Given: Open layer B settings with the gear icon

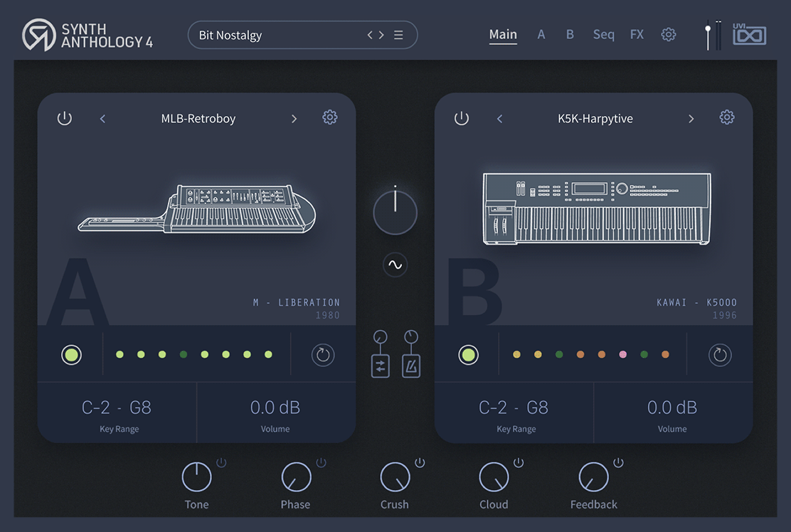Looking at the screenshot, I should click(x=726, y=117).
